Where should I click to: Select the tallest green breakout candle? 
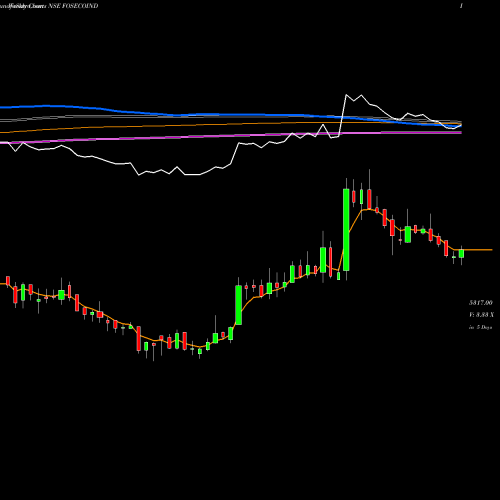pyautogui.click(x=346, y=230)
